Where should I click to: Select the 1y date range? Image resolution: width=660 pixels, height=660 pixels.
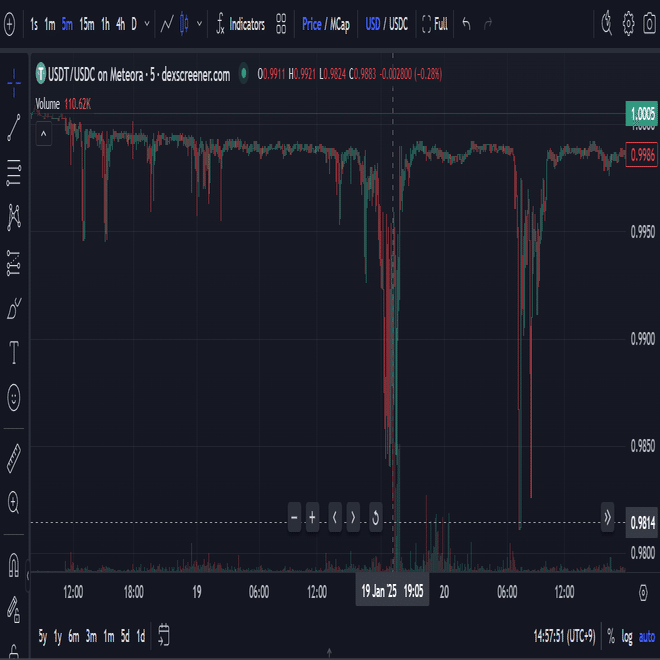point(58,636)
